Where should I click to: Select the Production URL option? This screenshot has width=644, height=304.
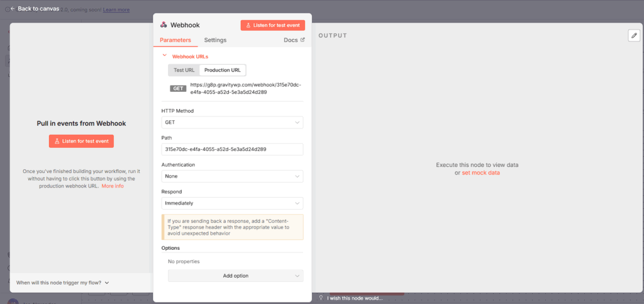pos(223,70)
